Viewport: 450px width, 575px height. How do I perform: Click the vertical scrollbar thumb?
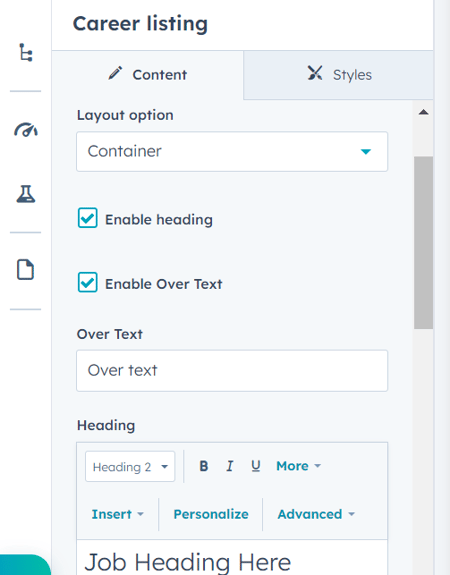coord(424,242)
